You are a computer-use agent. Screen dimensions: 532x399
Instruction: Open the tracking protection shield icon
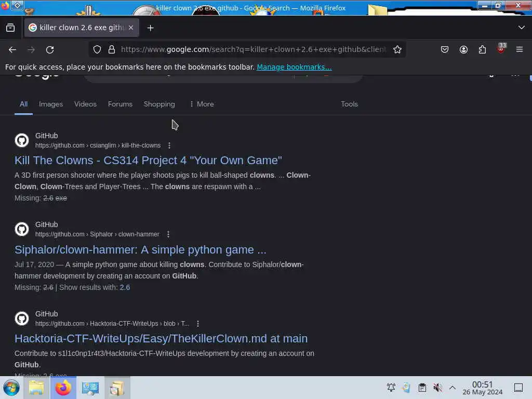pos(97,49)
